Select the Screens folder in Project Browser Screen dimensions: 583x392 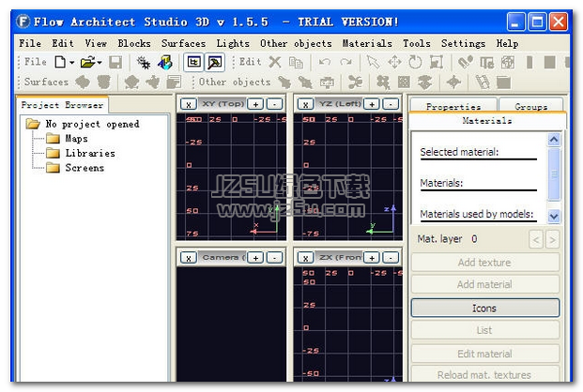point(84,168)
